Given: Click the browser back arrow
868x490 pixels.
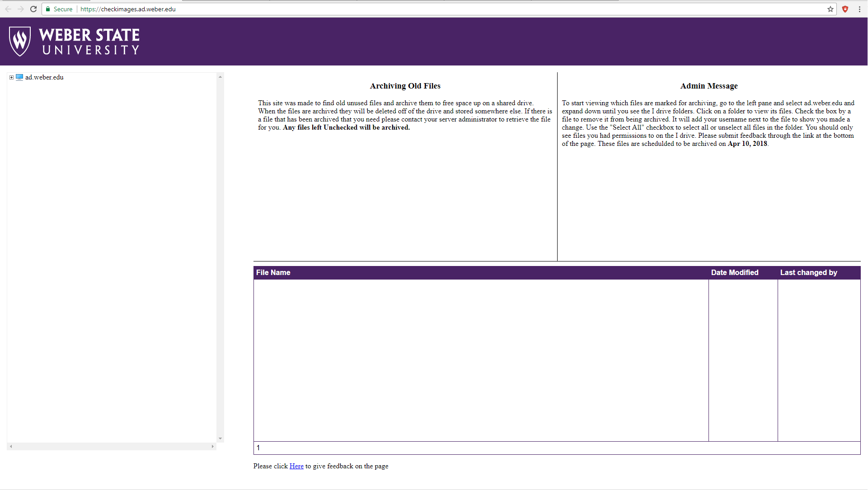Looking at the screenshot, I should [x=8, y=9].
